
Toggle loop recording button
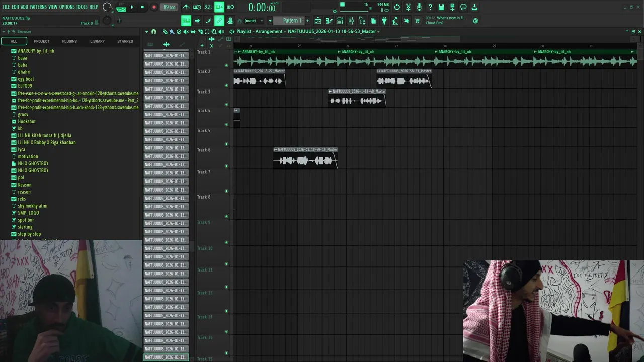[230, 7]
